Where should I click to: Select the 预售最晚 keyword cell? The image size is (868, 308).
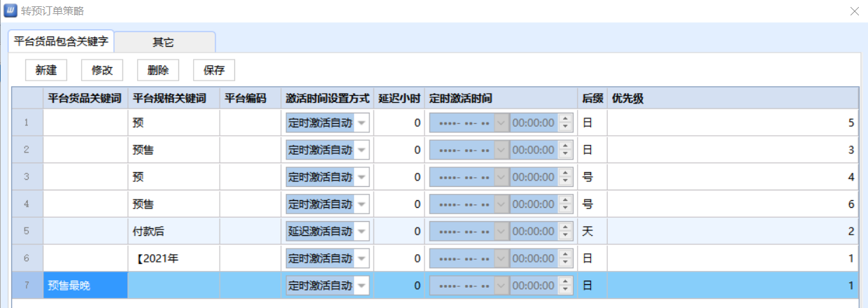pos(85,285)
